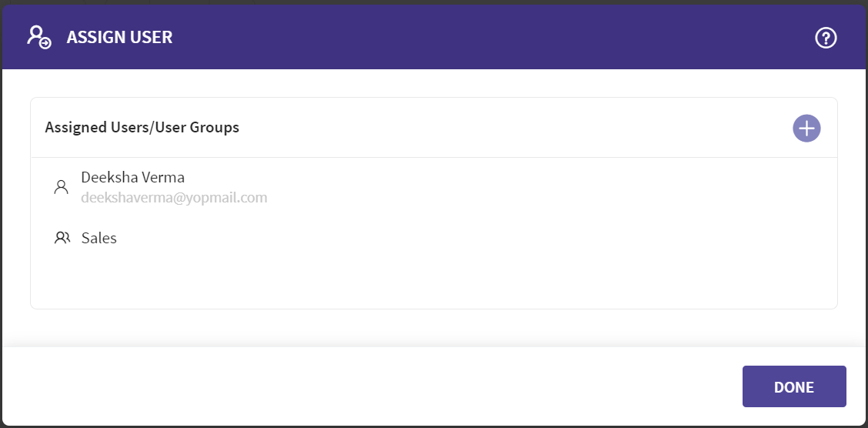This screenshot has height=428, width=868.
Task: Click the Assign User header icon
Action: pyautogui.click(x=39, y=37)
